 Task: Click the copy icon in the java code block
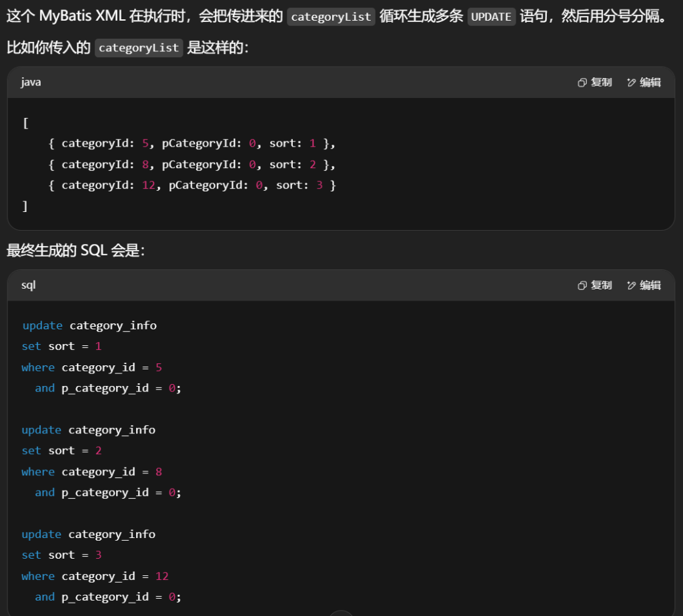[582, 83]
